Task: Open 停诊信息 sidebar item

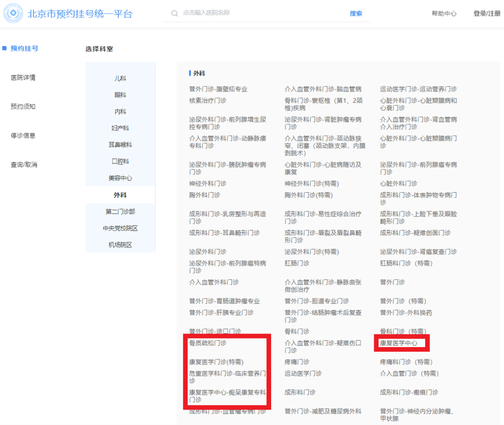Action: point(23,136)
